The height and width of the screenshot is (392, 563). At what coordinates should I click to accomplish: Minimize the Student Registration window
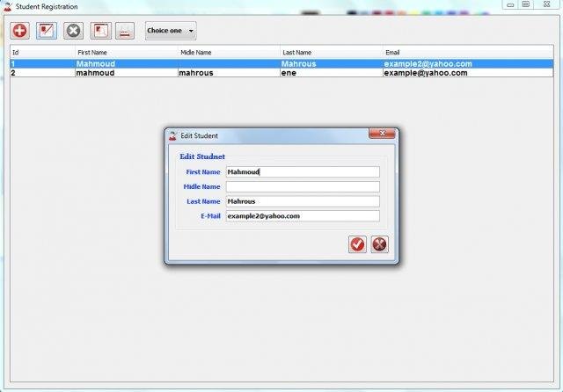click(x=510, y=4)
